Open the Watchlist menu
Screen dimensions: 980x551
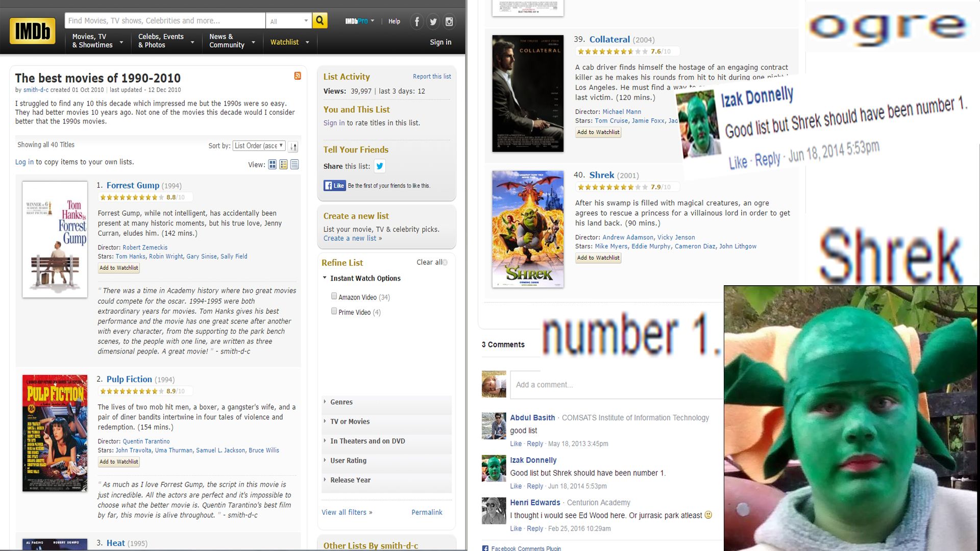click(x=289, y=42)
